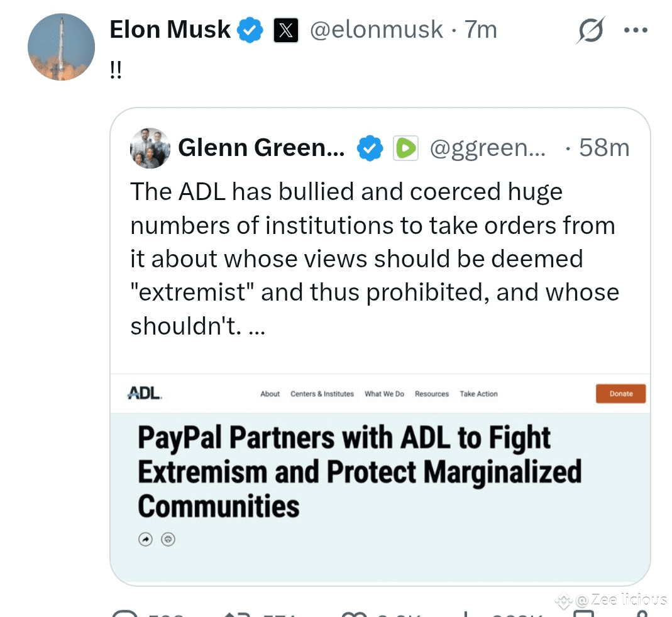Screen dimensions: 672x617
Task: Click the Take Action nav item
Action: 478,394
